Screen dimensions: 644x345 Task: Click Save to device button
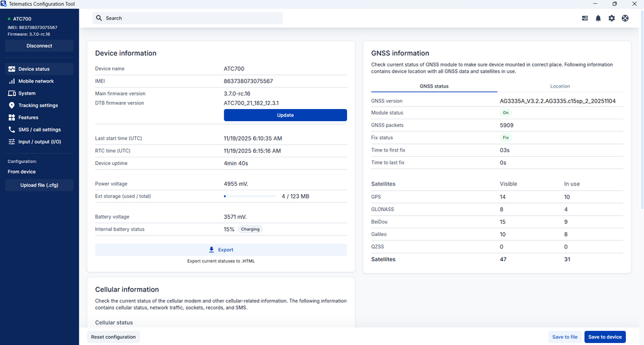(x=605, y=337)
